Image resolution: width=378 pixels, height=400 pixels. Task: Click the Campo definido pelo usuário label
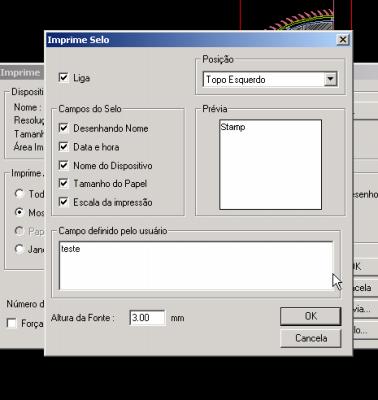pos(113,231)
